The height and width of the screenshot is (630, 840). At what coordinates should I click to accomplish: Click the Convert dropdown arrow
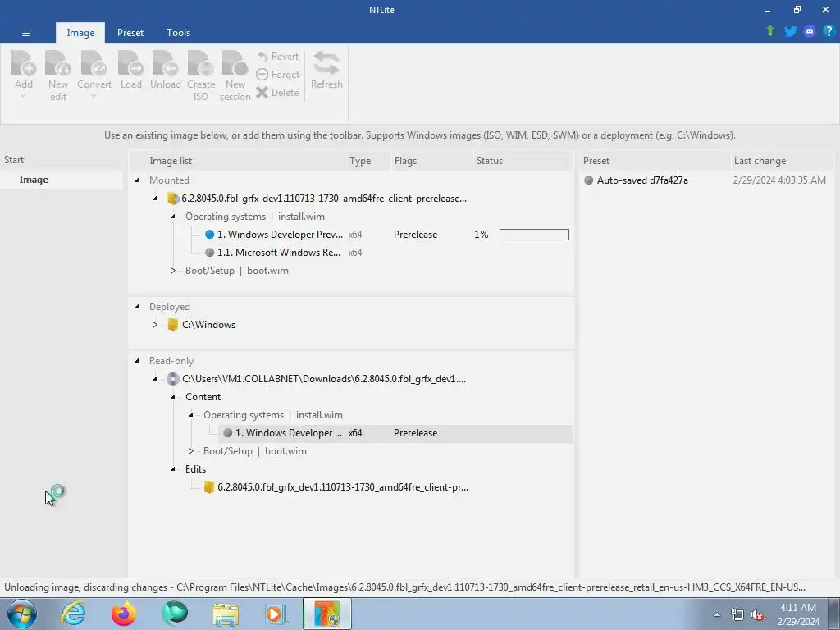[x=94, y=96]
